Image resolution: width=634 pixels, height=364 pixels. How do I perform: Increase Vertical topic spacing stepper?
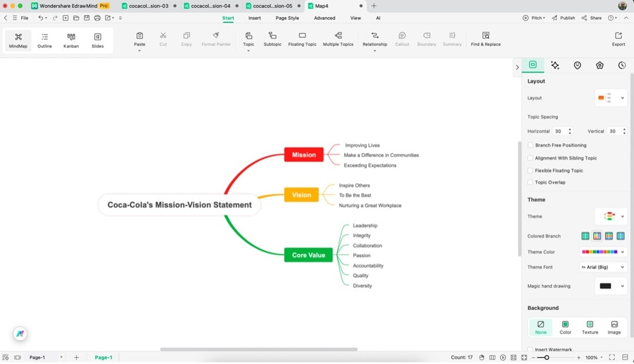pyautogui.click(x=624, y=129)
